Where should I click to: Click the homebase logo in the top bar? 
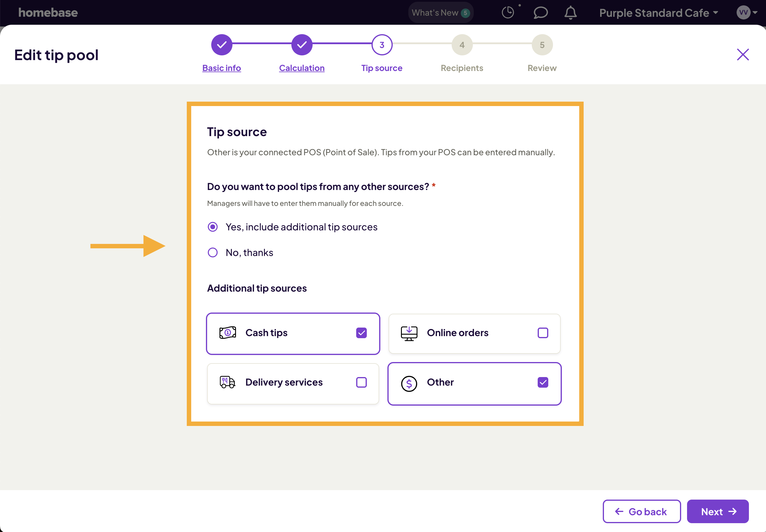[x=48, y=13]
